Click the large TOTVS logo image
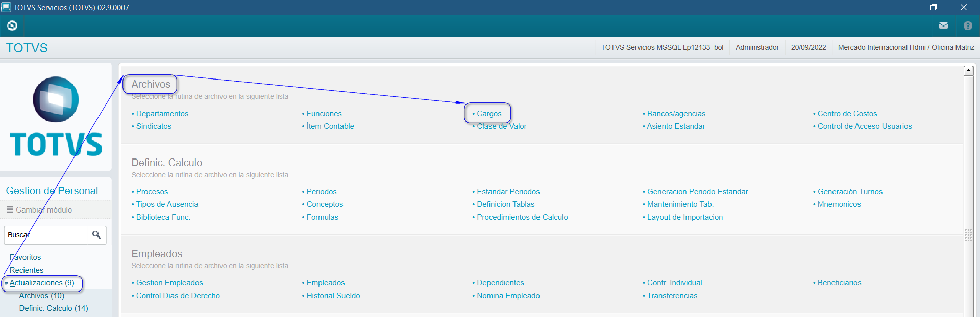The height and width of the screenshot is (317, 980). (56, 117)
